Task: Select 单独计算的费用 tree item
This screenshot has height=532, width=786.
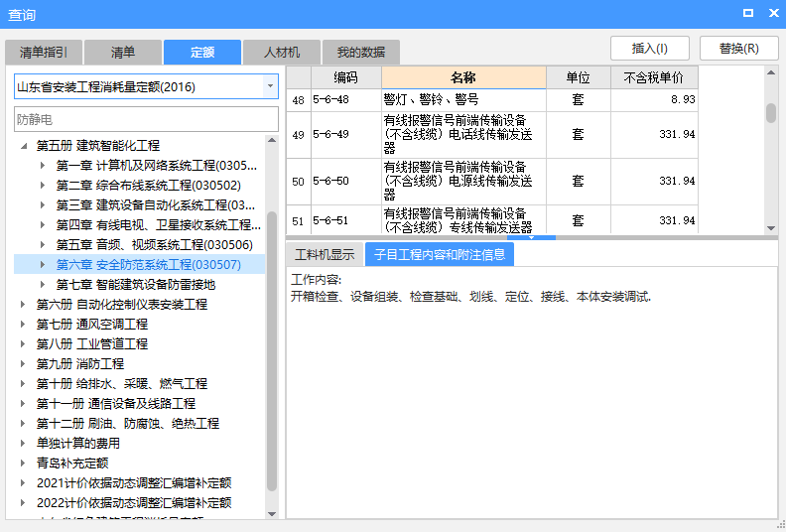Action: tap(78, 444)
